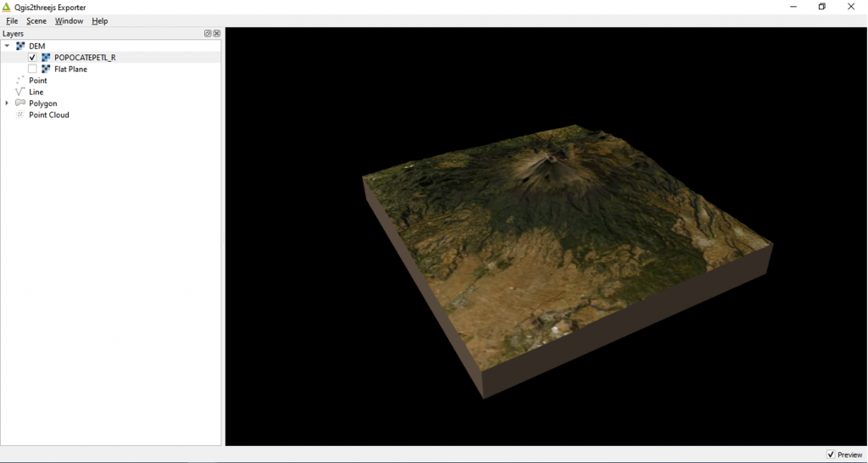This screenshot has width=868, height=463.
Task: Select the Point layer type icon
Action: pyautogui.click(x=20, y=81)
